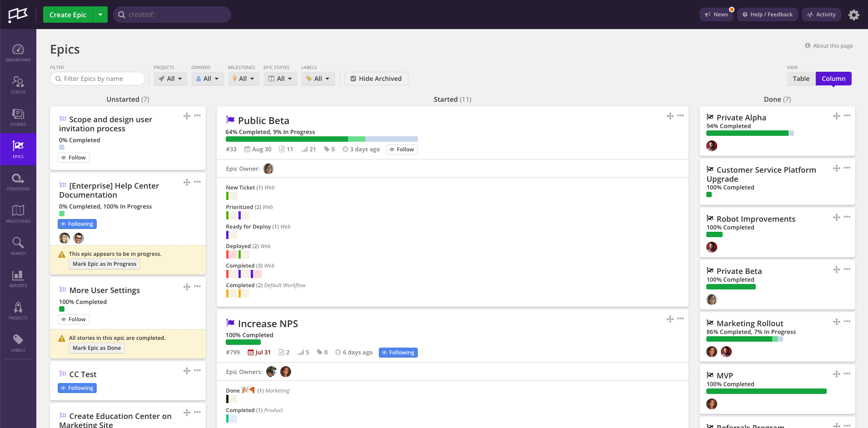Click move handle on Customer Service Platform Upgrade

coord(837,168)
